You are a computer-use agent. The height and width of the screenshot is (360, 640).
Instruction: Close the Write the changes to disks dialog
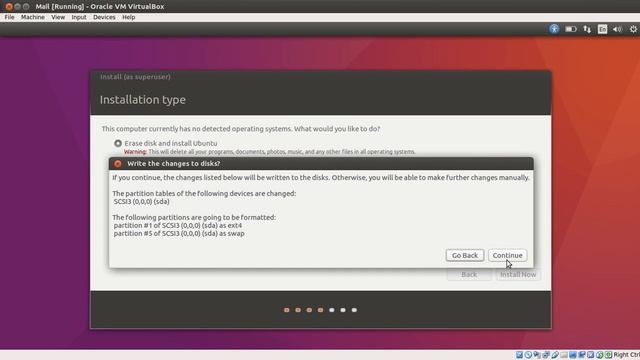[x=118, y=164]
